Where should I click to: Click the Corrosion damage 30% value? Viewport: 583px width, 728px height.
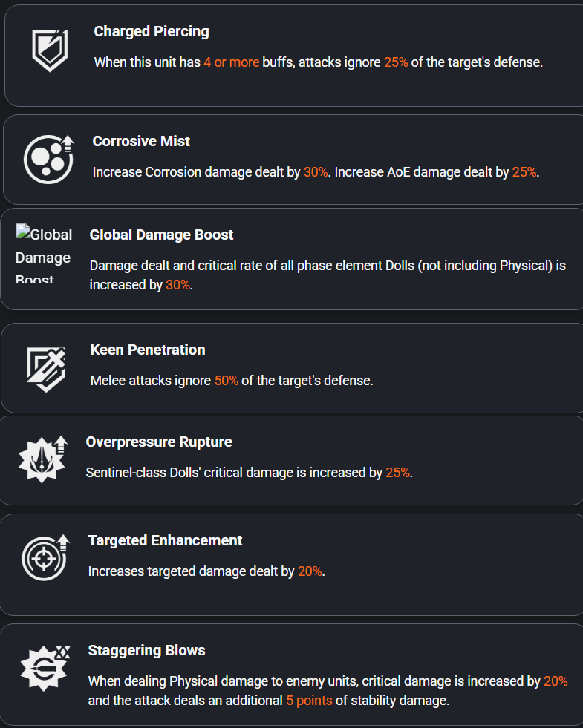[316, 172]
